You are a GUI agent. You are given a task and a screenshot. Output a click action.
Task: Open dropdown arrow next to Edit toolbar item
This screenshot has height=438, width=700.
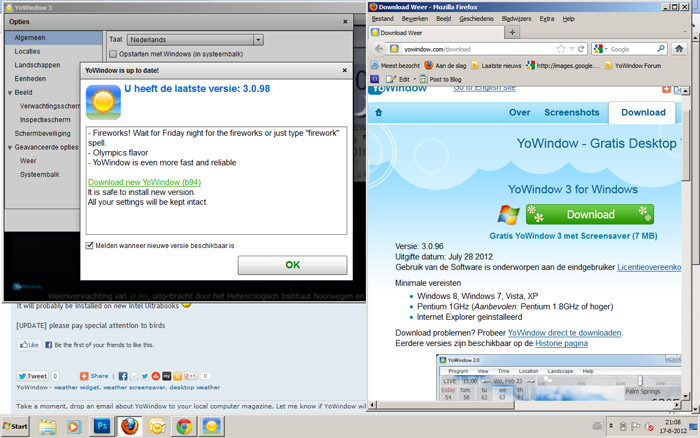tap(415, 79)
